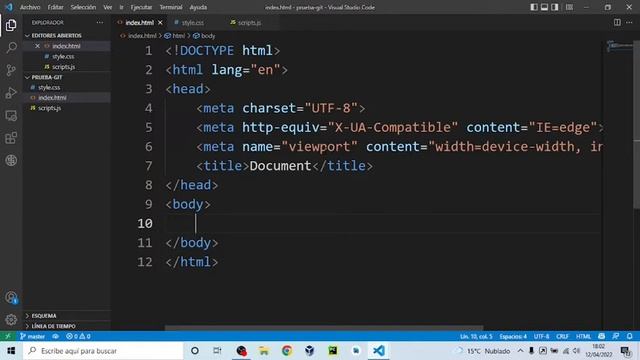Click the Windows search box
This screenshot has width=640, height=360.
tap(103, 351)
